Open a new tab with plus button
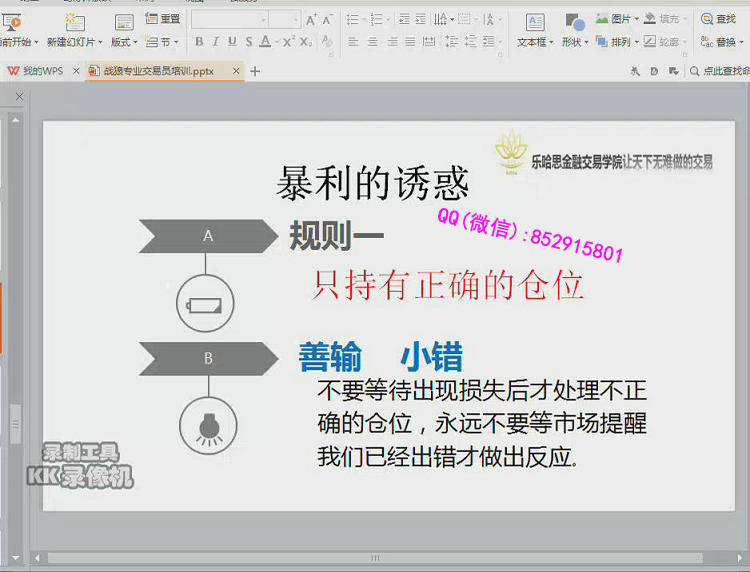 point(255,71)
